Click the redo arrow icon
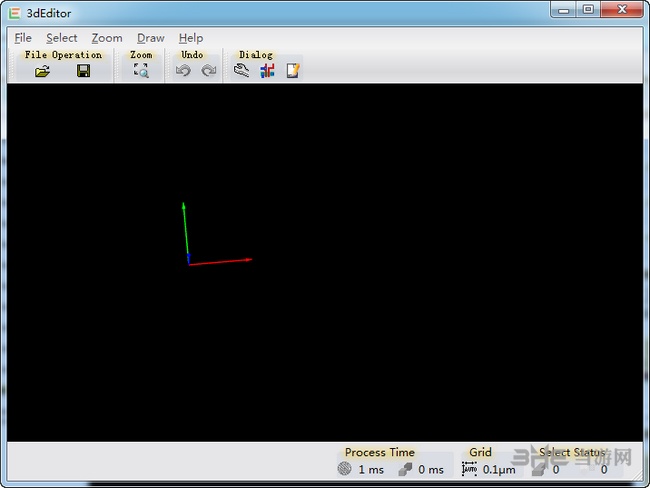650x488 pixels. point(208,71)
